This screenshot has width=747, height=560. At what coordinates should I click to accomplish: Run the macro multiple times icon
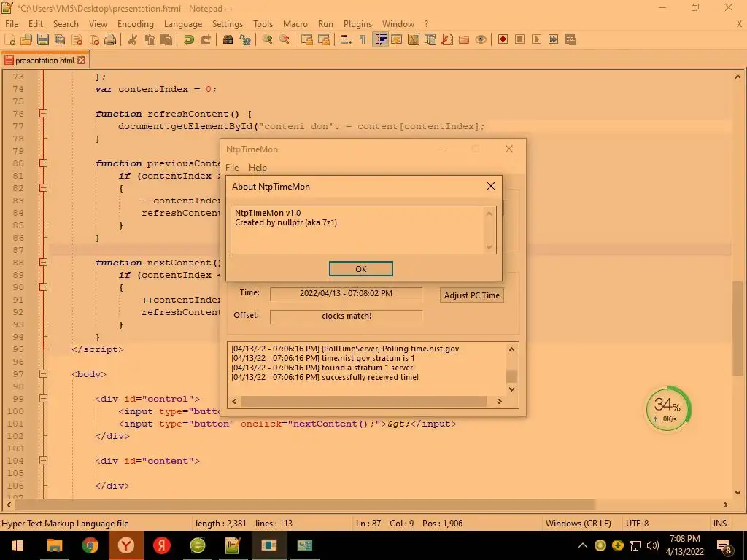click(553, 39)
